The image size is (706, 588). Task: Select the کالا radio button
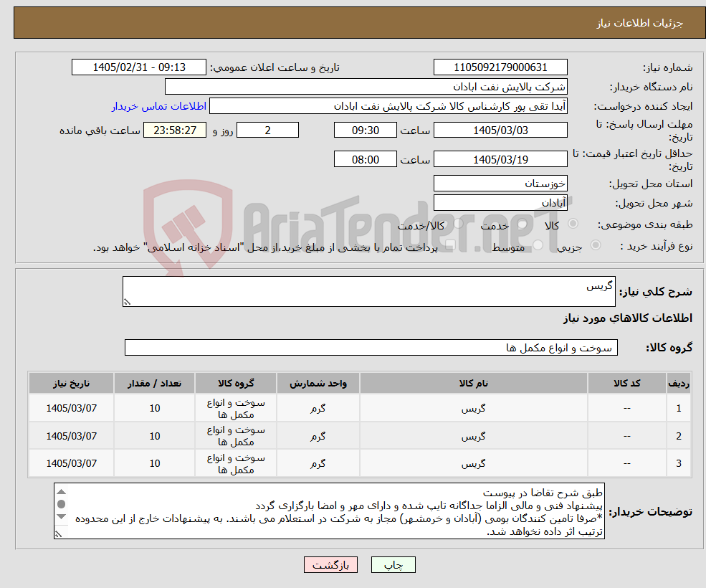573,224
